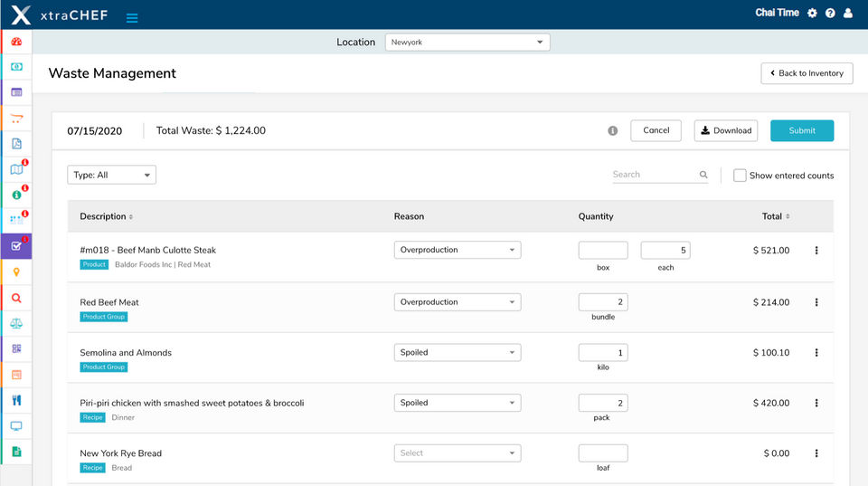Image resolution: width=868 pixels, height=486 pixels.
Task: Click the balance scale sidebar icon
Action: (x=16, y=323)
